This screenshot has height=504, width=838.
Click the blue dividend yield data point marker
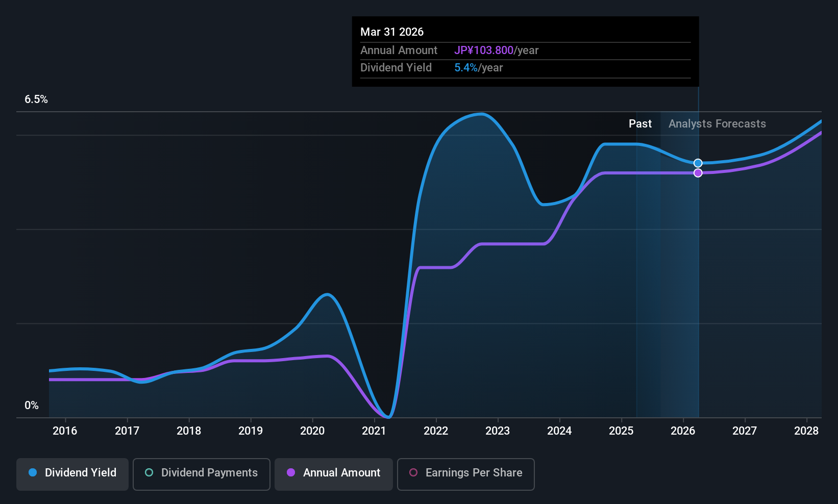[698, 163]
